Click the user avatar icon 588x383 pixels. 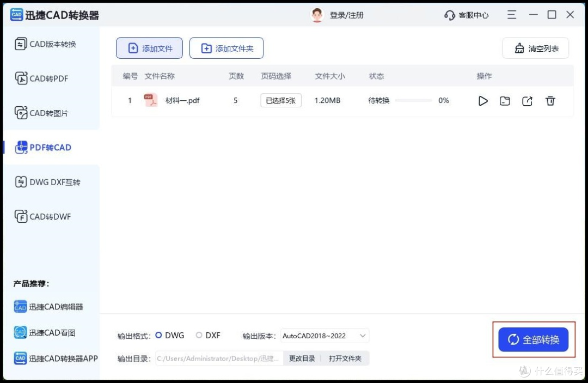[x=317, y=15]
